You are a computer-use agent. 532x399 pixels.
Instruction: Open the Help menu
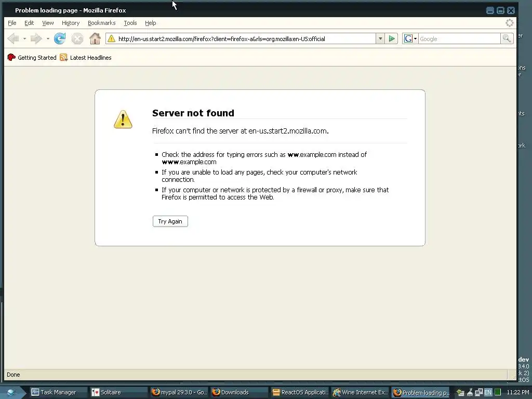pos(150,23)
